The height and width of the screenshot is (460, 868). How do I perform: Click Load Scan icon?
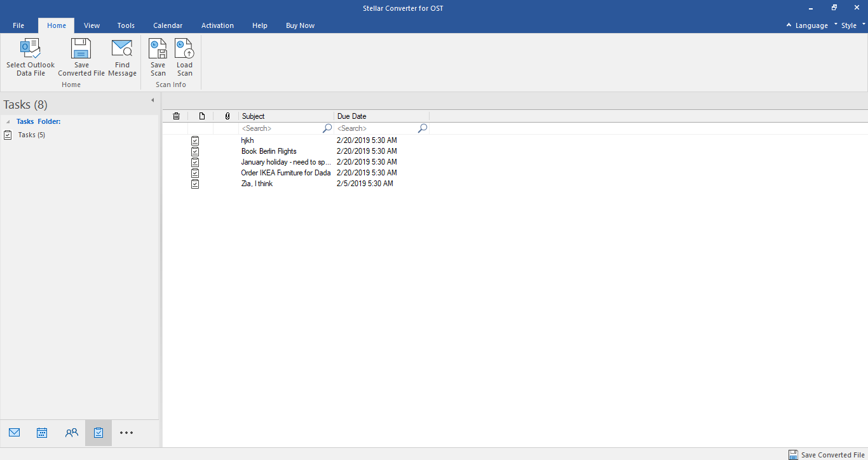(184, 49)
